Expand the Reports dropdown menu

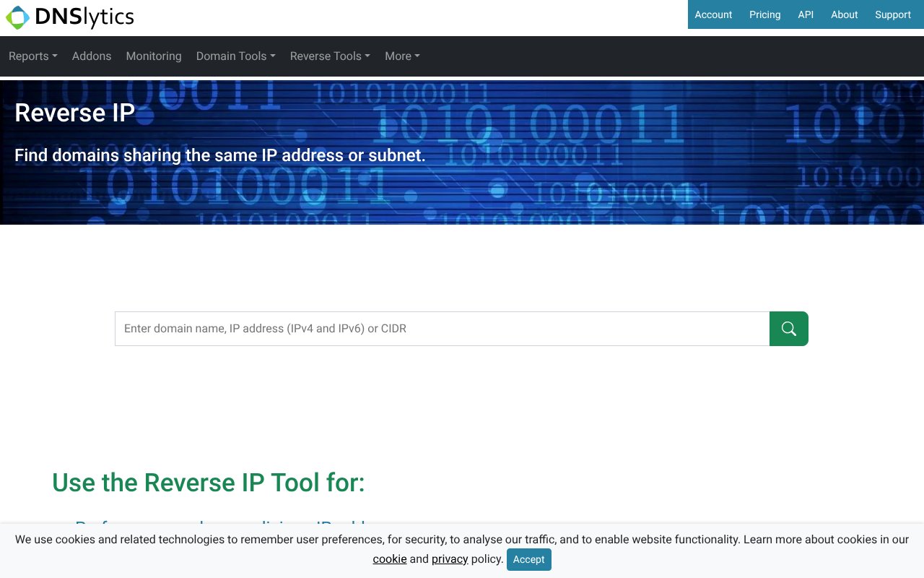point(32,56)
